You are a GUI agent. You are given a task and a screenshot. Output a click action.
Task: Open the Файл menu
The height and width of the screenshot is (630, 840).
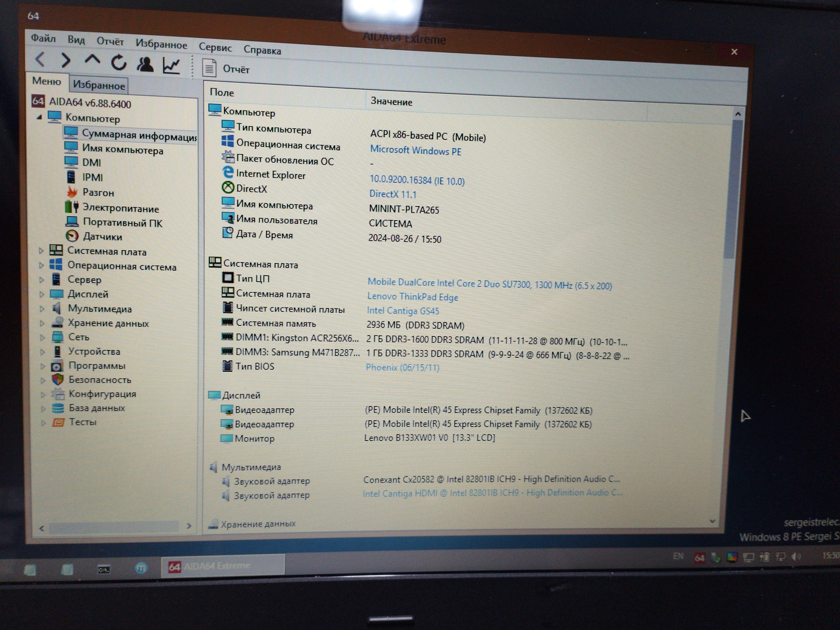pos(43,38)
